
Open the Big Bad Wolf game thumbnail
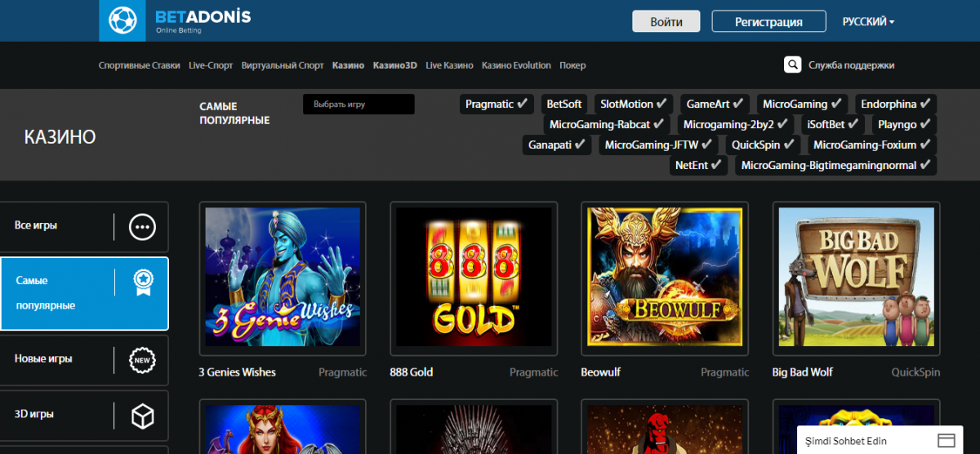[856, 278]
